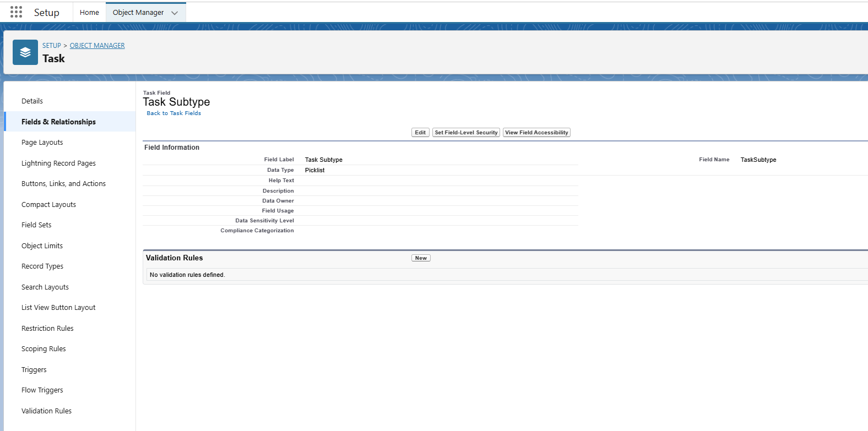Open Buttons, Links, and Actions
This screenshot has width=868, height=431.
(x=63, y=184)
